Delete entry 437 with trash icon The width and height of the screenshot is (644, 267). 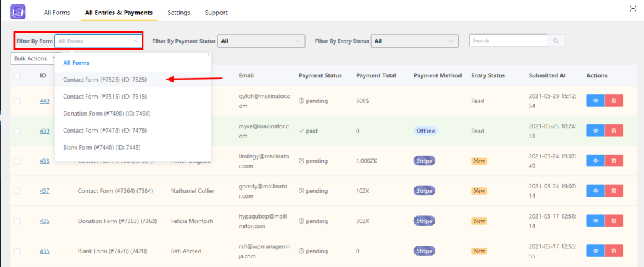tap(614, 191)
